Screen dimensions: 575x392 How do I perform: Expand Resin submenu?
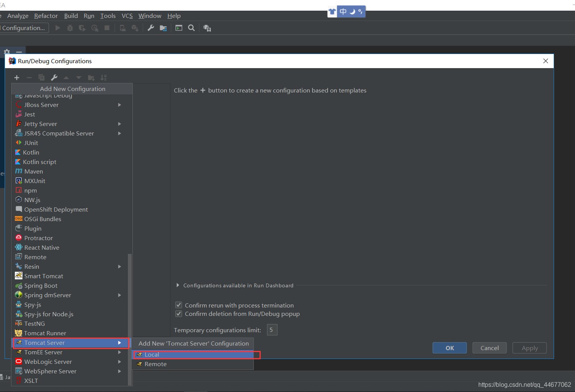coord(119,266)
